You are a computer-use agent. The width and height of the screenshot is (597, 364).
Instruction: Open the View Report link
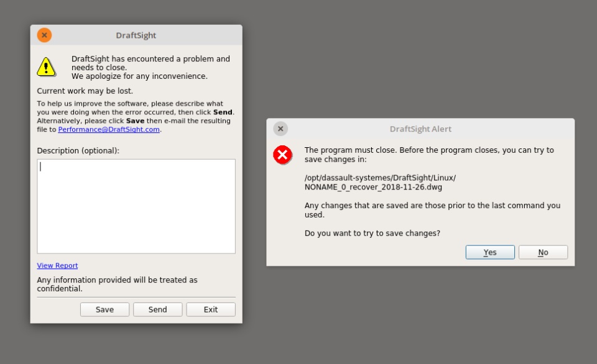(x=57, y=265)
